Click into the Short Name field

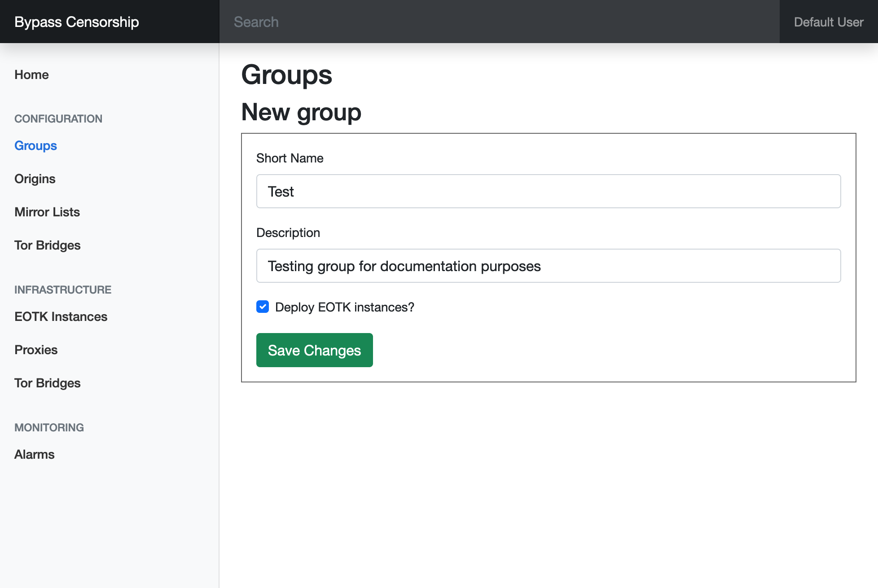pyautogui.click(x=548, y=192)
